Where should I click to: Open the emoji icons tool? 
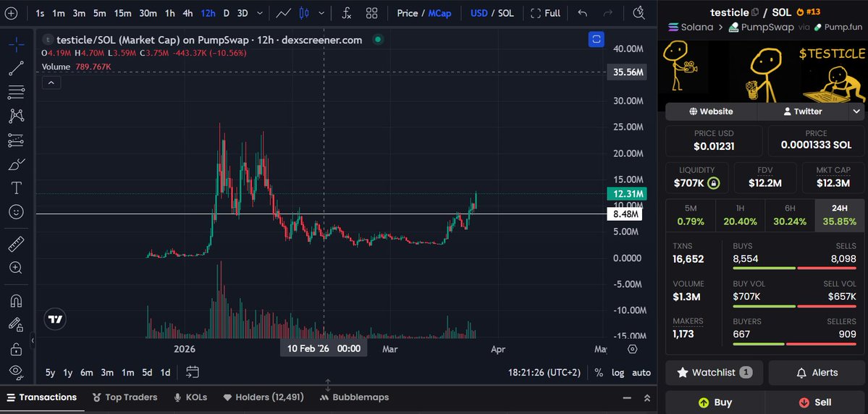16,212
